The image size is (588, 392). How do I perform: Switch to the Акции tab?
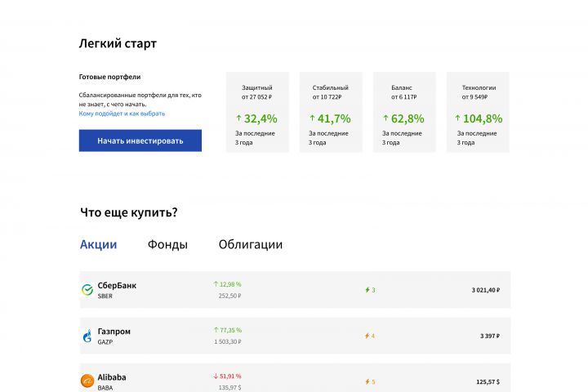[98, 244]
